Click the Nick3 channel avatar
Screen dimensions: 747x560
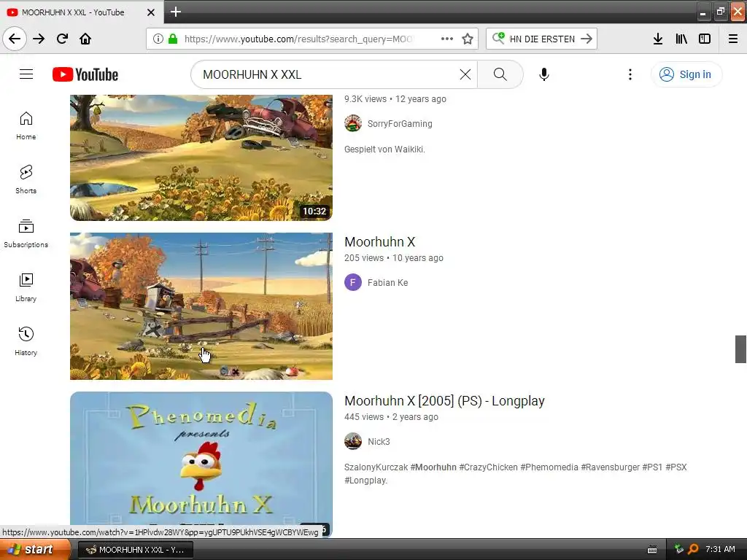353,441
